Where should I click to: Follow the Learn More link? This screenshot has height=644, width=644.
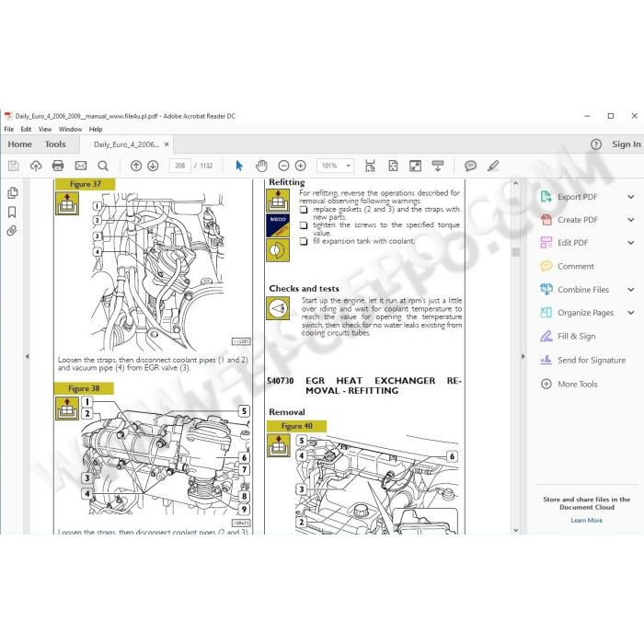coord(586,521)
